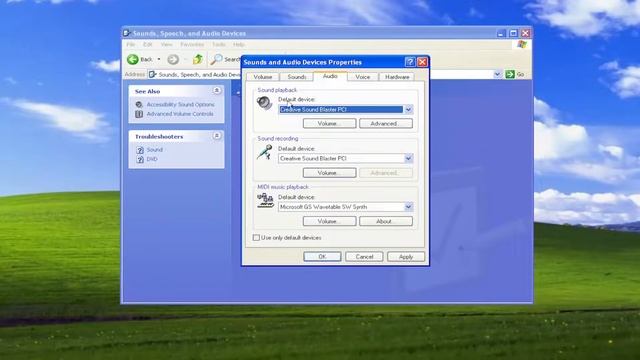Select the Audio tab

pyautogui.click(x=330, y=76)
